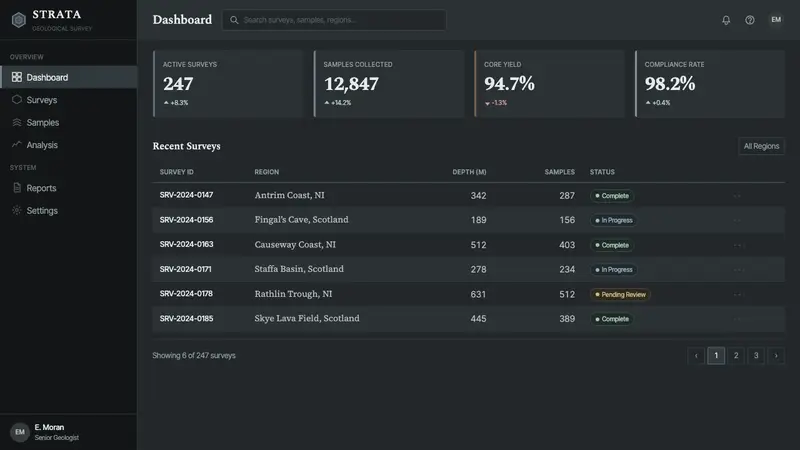Open Surveys in sidebar menu

tap(69, 99)
